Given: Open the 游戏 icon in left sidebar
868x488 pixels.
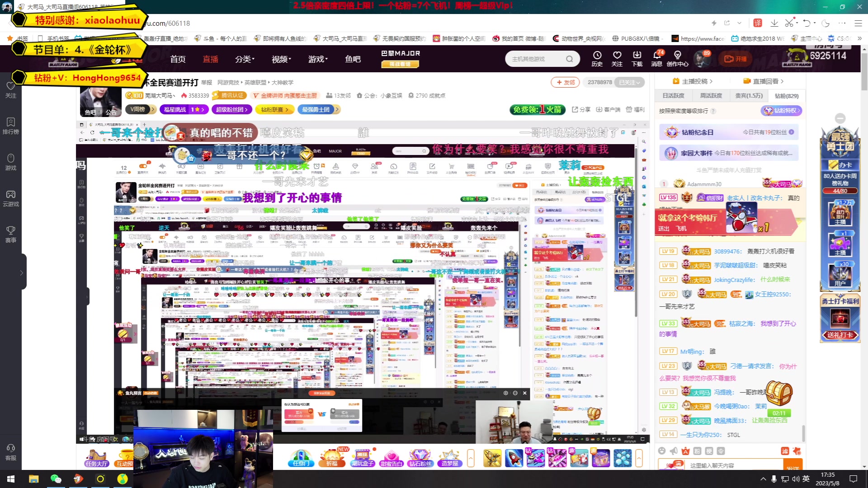Looking at the screenshot, I should pos(11,162).
